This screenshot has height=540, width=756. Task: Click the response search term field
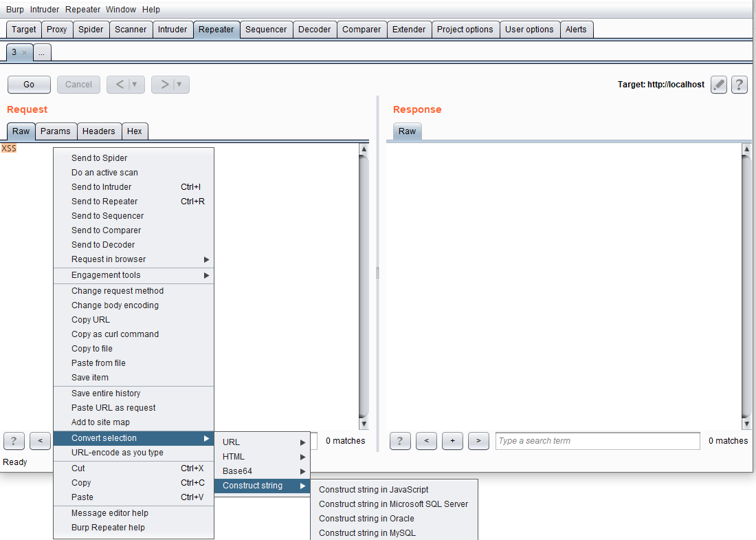598,440
